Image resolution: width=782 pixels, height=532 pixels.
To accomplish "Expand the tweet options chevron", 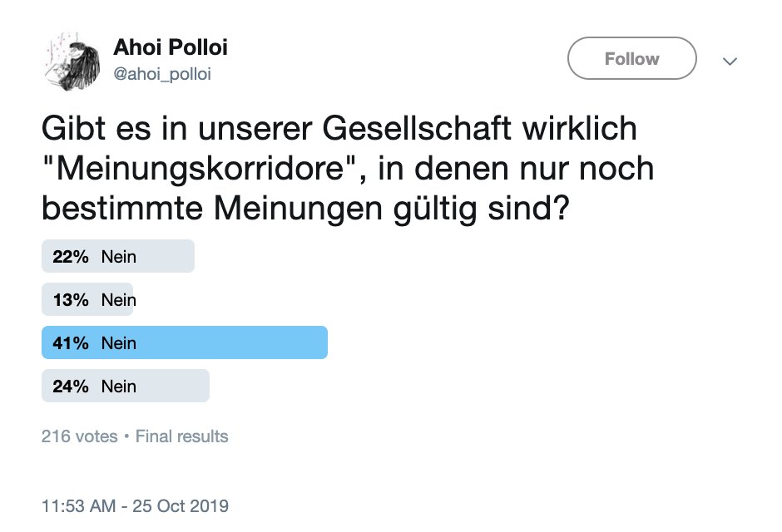I will coord(730,61).
